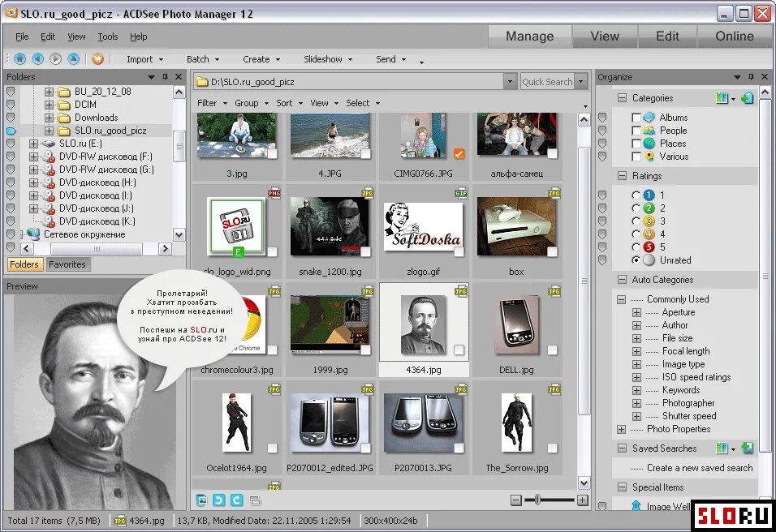The image size is (776, 532).
Task: Go up one folder level icon
Action: coord(73,59)
